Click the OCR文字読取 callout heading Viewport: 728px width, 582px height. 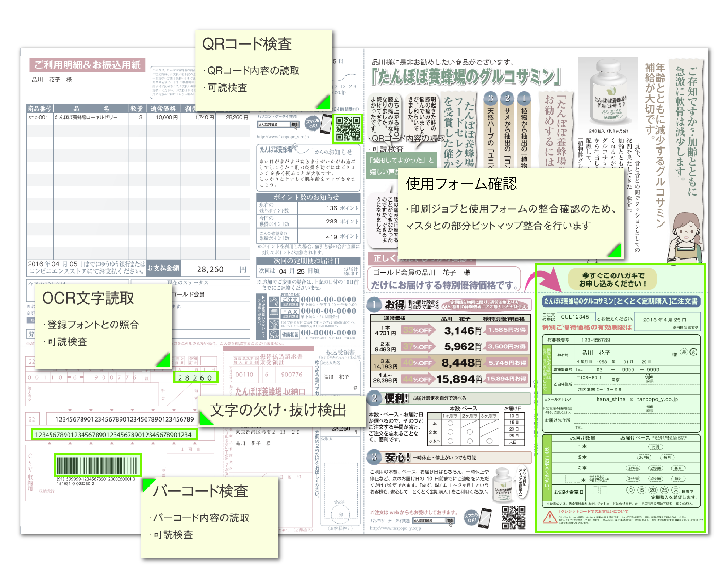coord(88,298)
